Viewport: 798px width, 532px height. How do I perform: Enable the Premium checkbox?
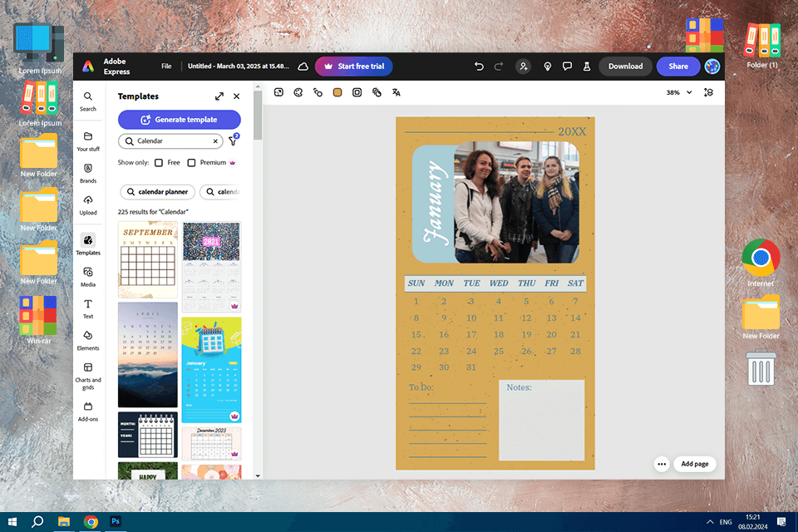coord(191,162)
